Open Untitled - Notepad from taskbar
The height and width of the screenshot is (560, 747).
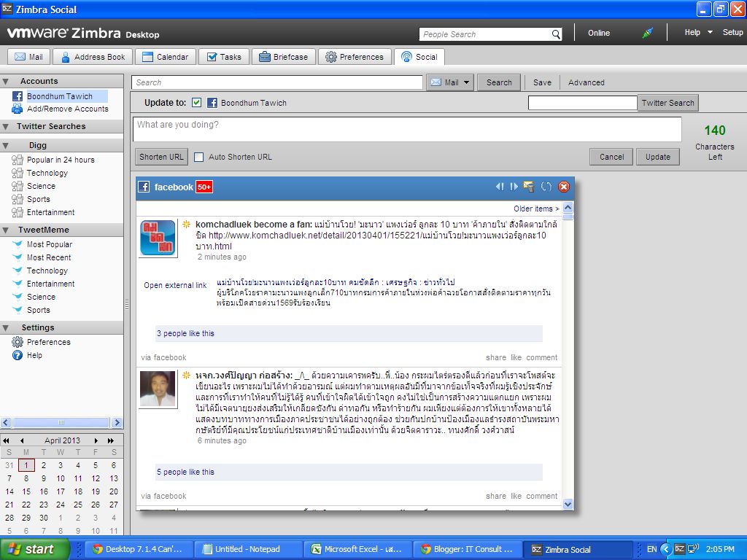pyautogui.click(x=248, y=549)
